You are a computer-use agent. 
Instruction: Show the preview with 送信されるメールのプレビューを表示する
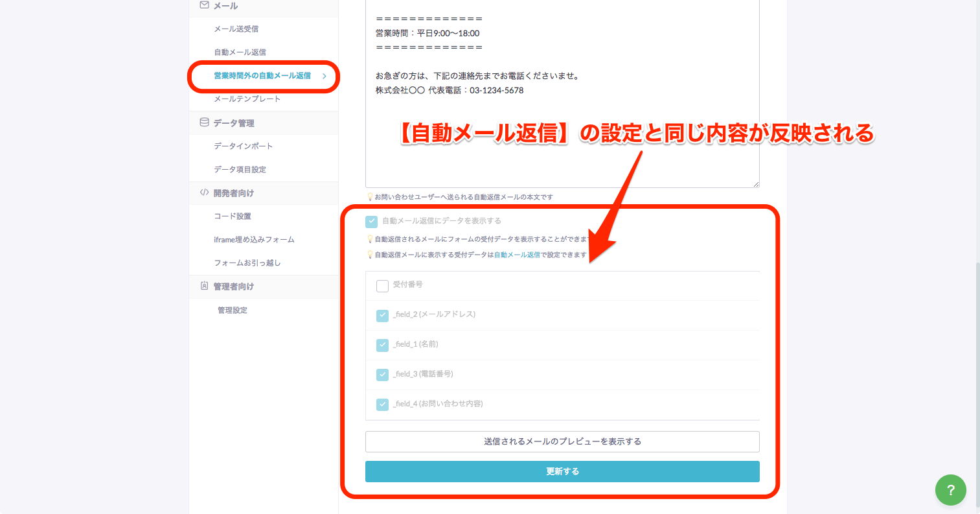(x=562, y=441)
